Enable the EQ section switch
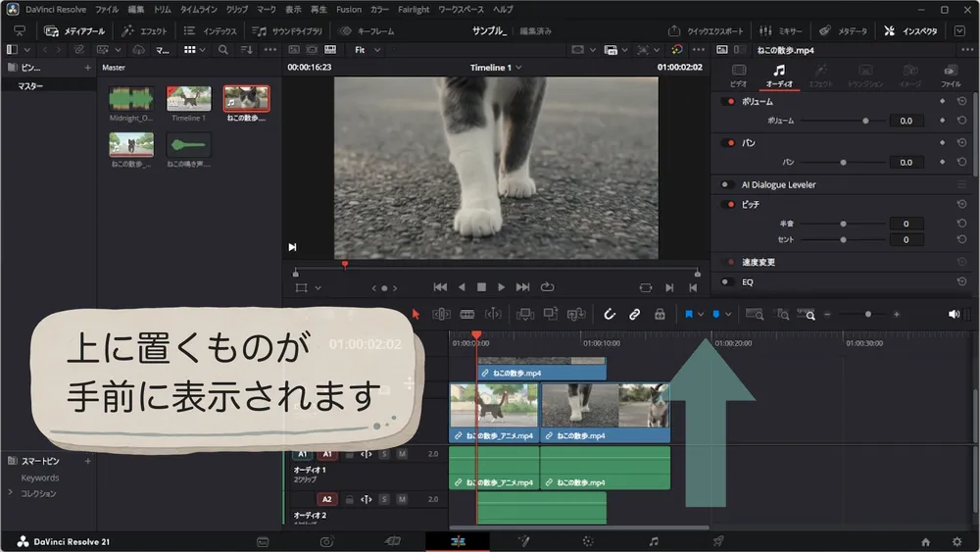The height and width of the screenshot is (552, 980). (x=727, y=282)
